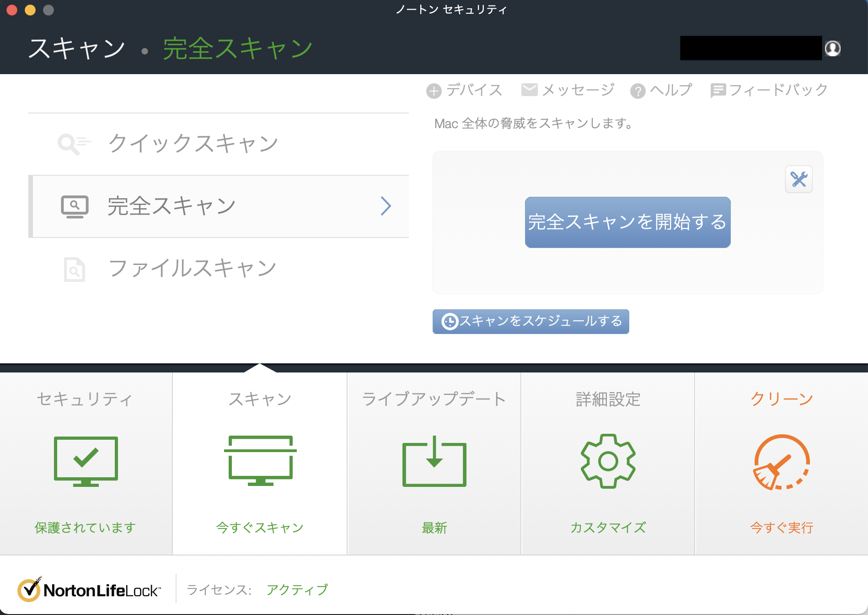Viewport: 868px width, 615px height.
Task: Click the scan monitor icon in bottom tabs
Action: click(x=260, y=461)
